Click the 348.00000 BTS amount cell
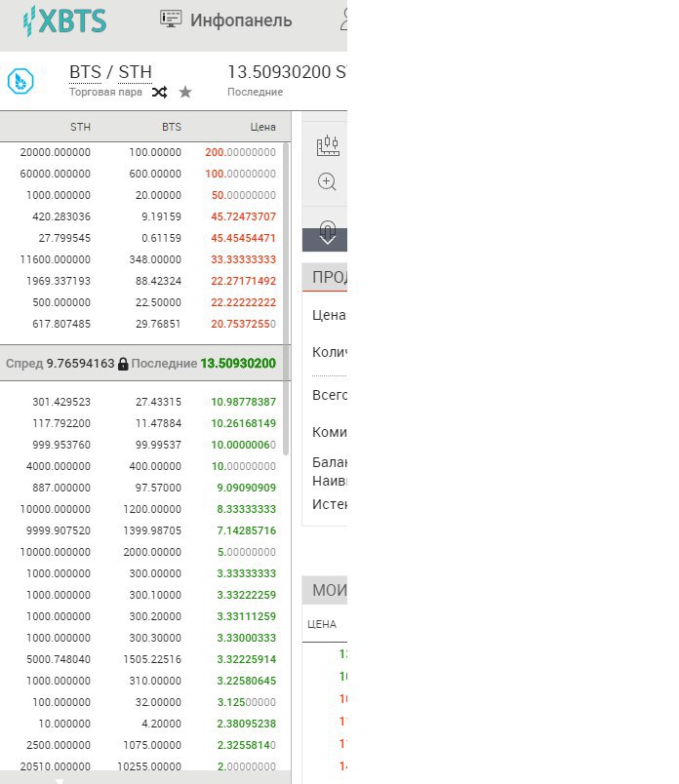Viewport: 679px width, 784px height. coord(155,259)
